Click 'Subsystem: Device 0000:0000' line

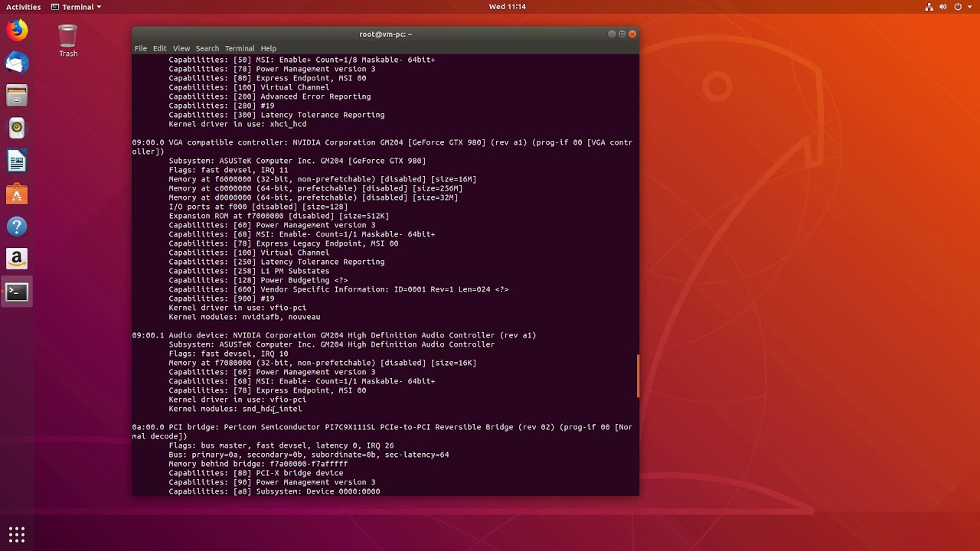pos(274,491)
